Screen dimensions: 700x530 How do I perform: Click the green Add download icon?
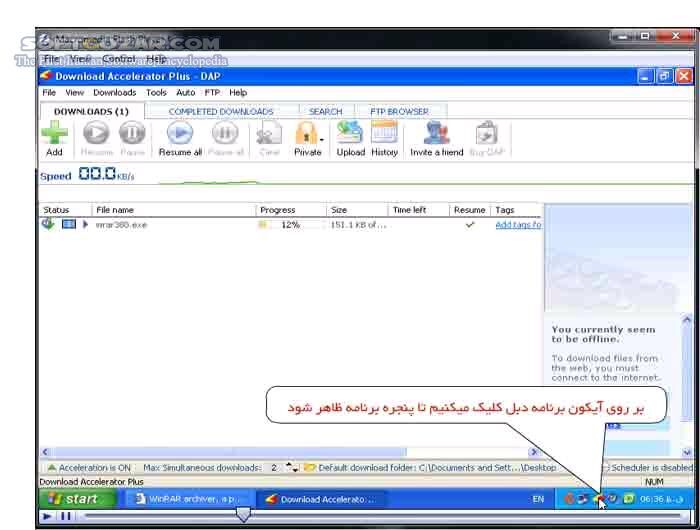coord(54,134)
